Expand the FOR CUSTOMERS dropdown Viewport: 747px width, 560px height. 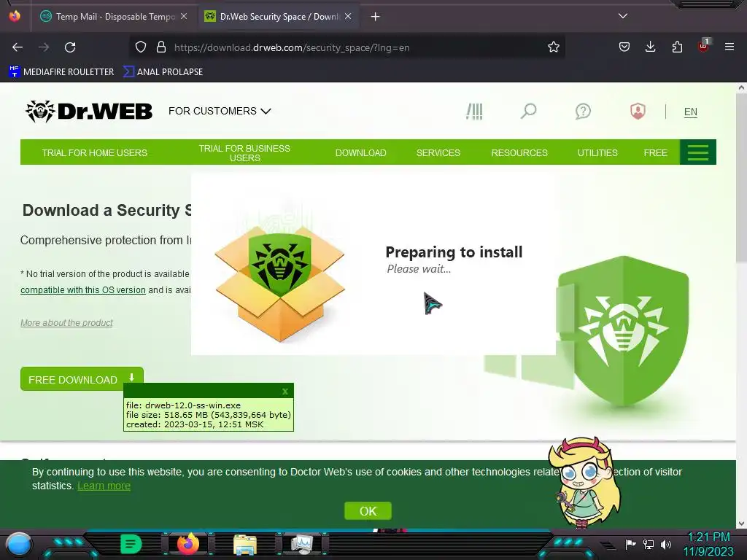tap(220, 111)
